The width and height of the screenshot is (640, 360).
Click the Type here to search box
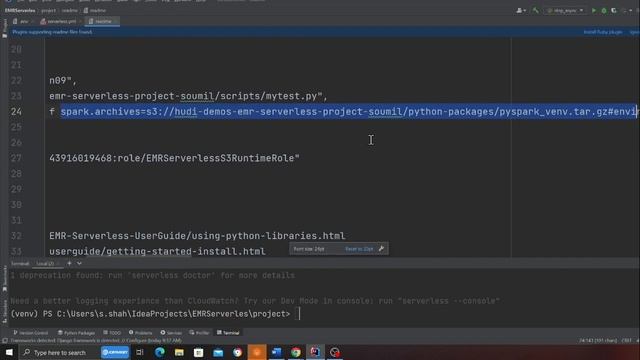(59, 352)
